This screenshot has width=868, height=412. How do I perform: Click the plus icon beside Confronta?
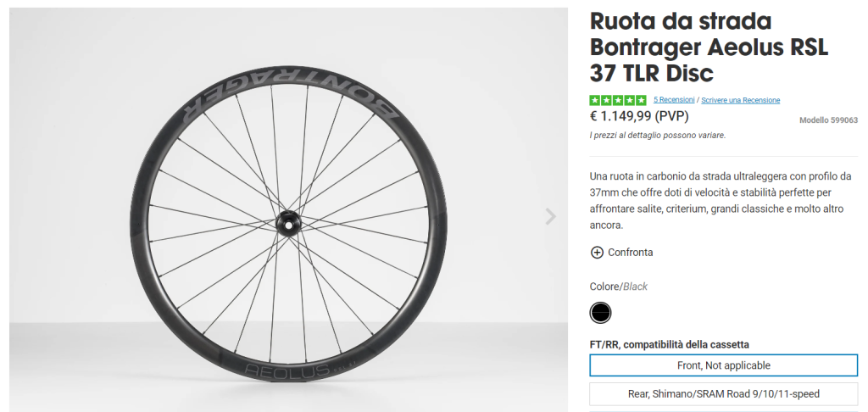click(597, 252)
